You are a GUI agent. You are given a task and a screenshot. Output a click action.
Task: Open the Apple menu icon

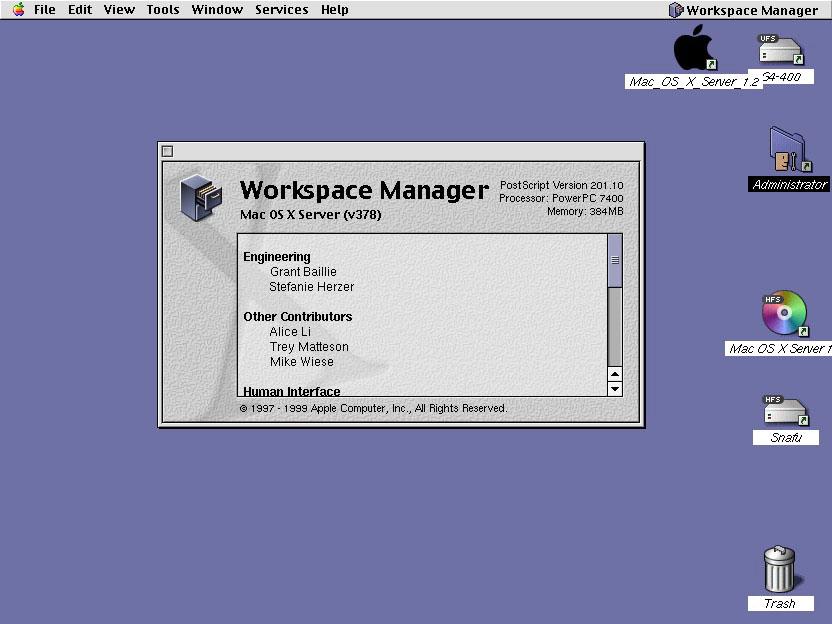[x=18, y=10]
